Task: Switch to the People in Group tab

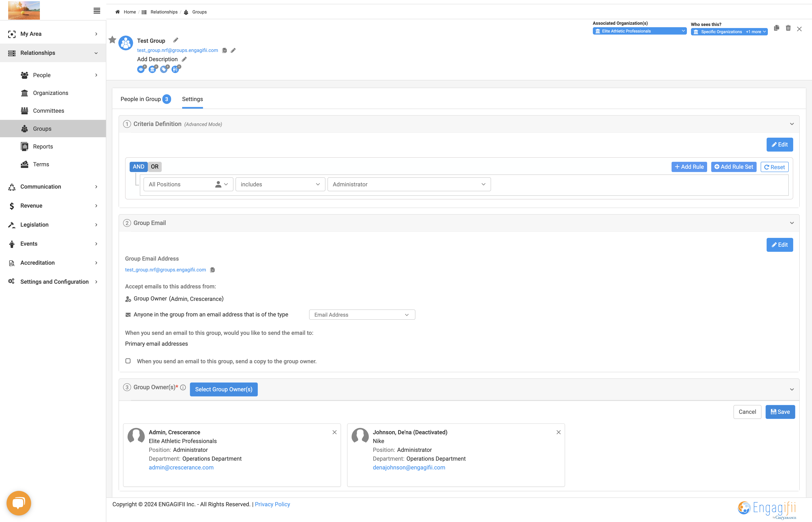Action: coord(146,99)
